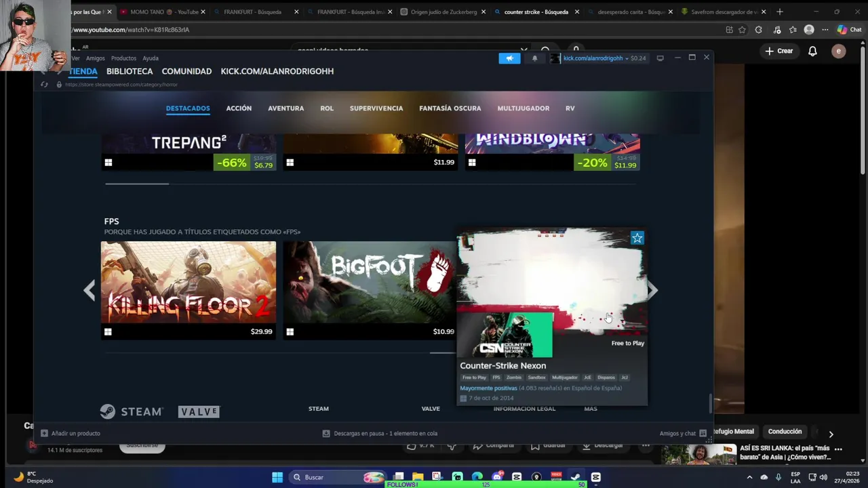Screen dimensions: 868x488
Task: Click the Multijugador tag on Counter-Strike Nexon
Action: coord(565,378)
